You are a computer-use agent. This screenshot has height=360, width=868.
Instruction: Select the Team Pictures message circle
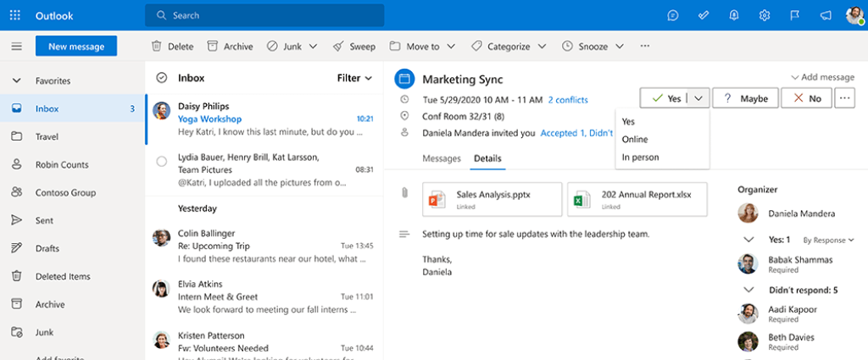coord(162,162)
